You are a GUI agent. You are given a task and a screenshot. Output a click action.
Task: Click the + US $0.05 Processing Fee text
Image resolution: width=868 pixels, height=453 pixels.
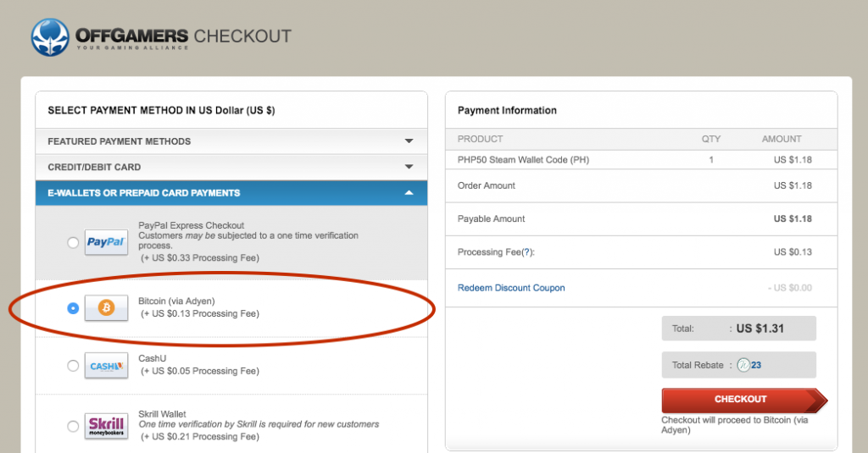[200, 371]
